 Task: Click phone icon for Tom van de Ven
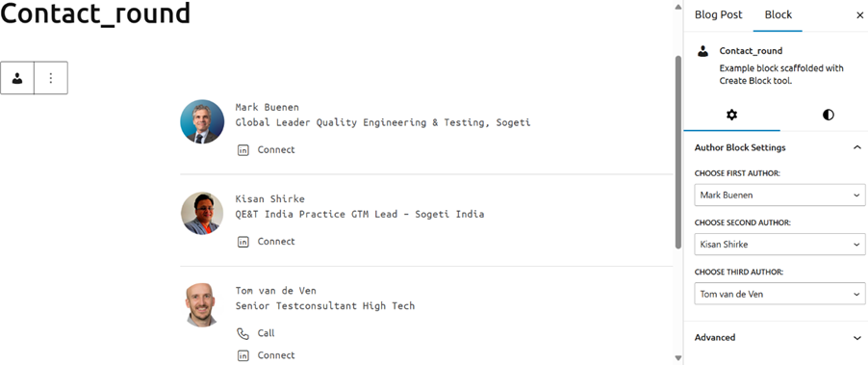243,333
